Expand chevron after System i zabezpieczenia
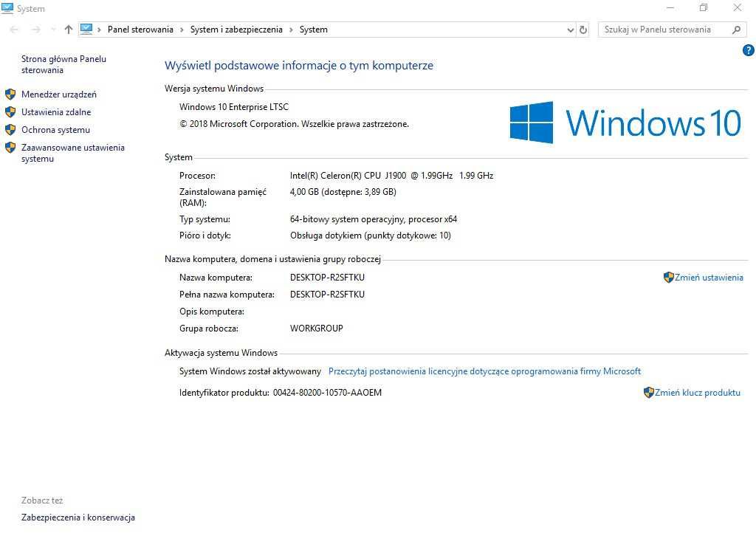This screenshot has height=533, width=756. coord(291,30)
